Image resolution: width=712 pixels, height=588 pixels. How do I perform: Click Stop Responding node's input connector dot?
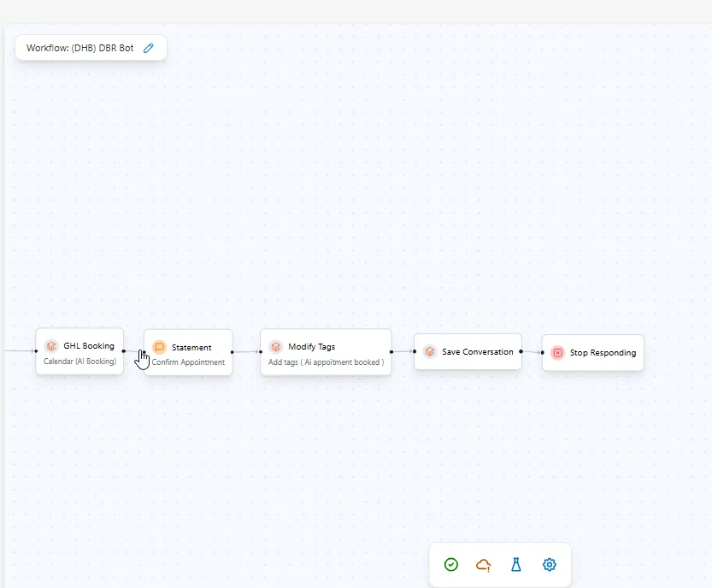542,352
